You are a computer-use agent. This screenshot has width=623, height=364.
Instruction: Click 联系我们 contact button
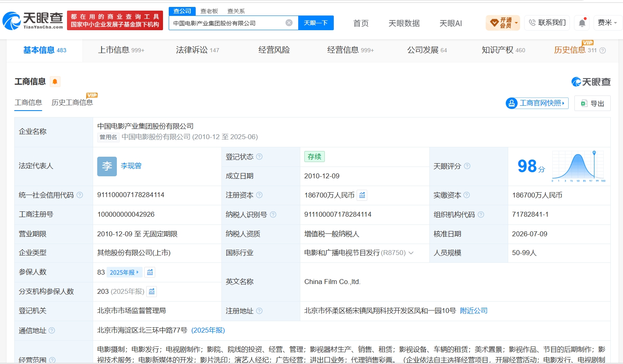[x=547, y=23]
